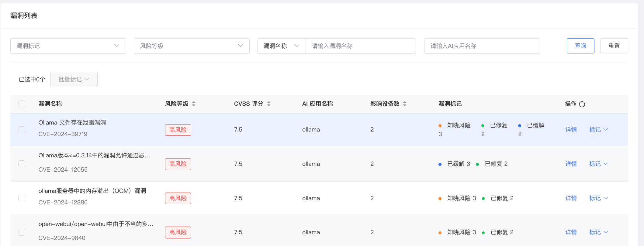This screenshot has width=644, height=246.
Task: Expand the 批量标记 dropdown
Action: pyautogui.click(x=74, y=80)
